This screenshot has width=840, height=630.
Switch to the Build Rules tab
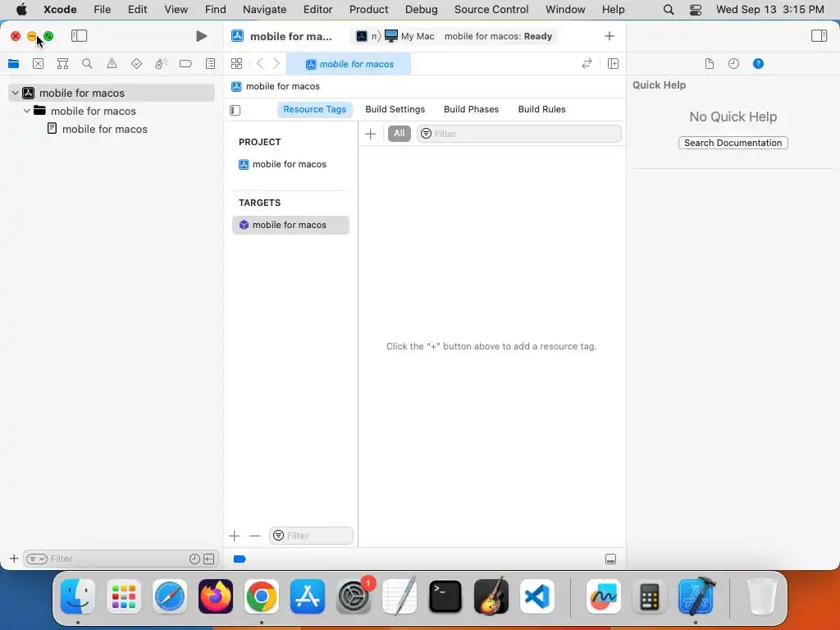pos(541,109)
